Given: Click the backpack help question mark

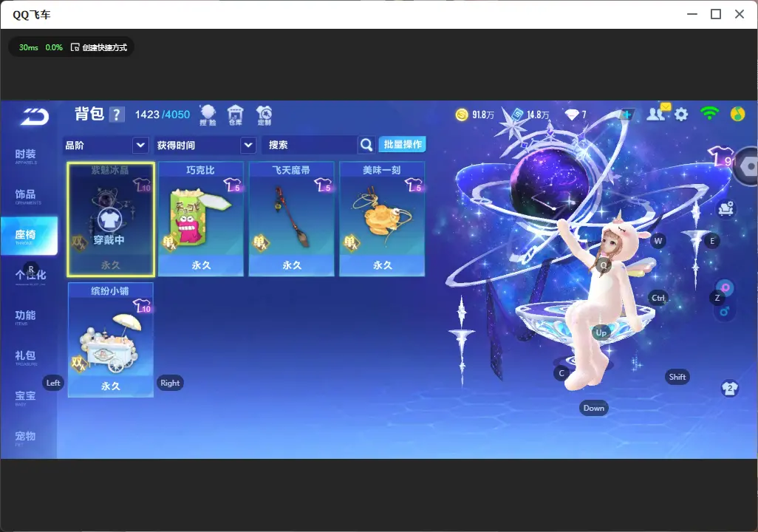Looking at the screenshot, I should [117, 115].
